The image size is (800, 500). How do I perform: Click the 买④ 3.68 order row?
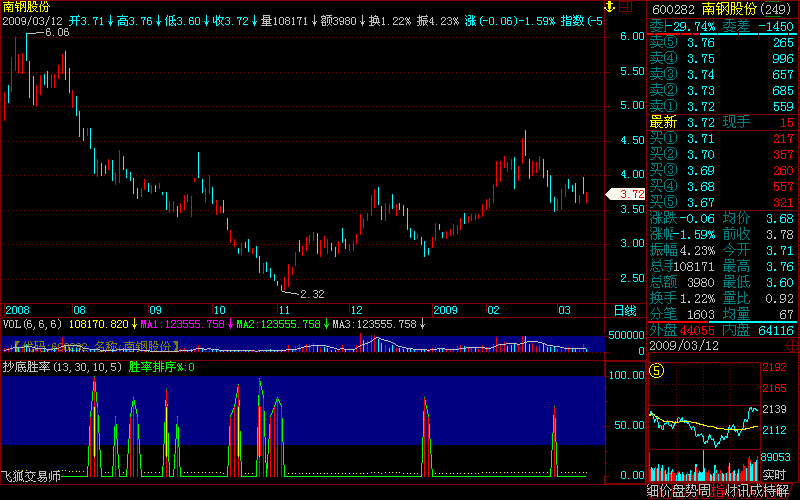point(721,187)
